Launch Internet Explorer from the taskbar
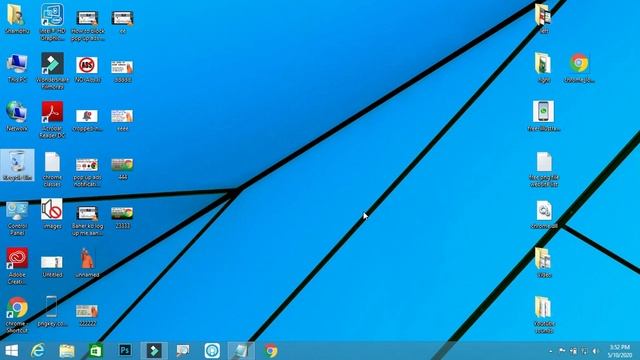Viewport: 640px width, 360px height. point(38,351)
